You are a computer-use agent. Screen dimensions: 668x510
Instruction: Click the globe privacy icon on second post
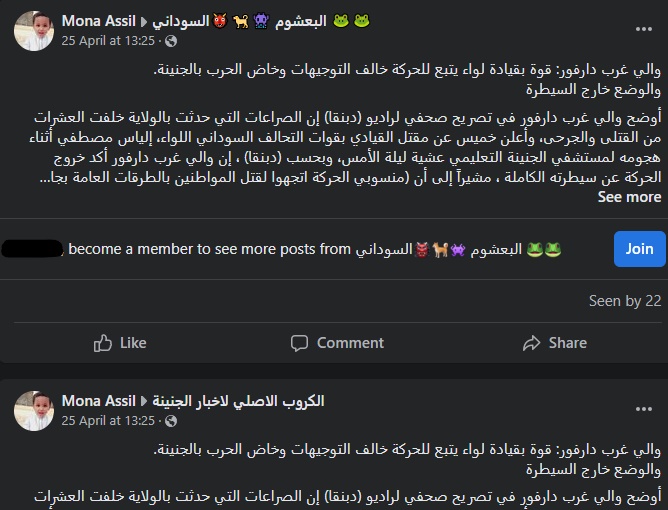click(x=170, y=421)
